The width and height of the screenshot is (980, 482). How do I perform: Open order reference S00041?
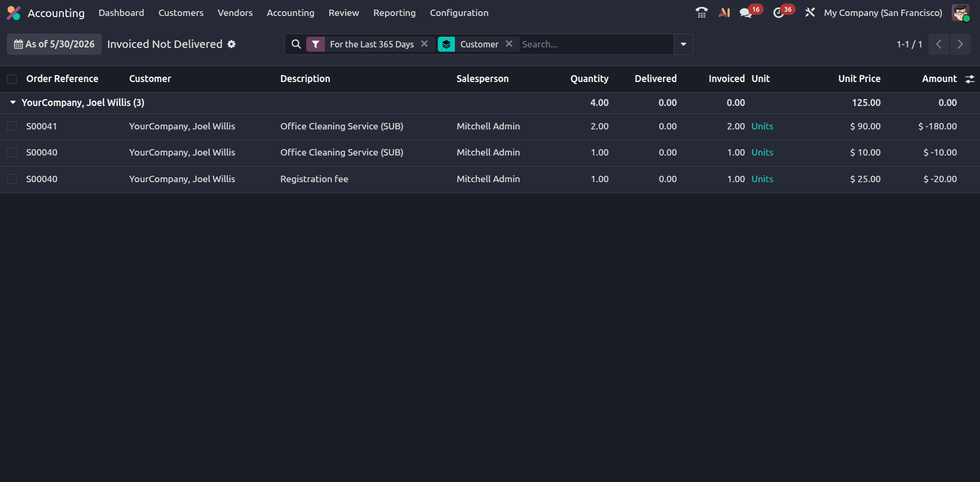coord(42,126)
